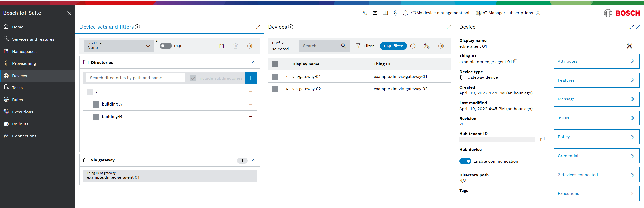Image resolution: width=644 pixels, height=208 pixels.
Task: Open Rules in sidebar
Action: click(38, 100)
